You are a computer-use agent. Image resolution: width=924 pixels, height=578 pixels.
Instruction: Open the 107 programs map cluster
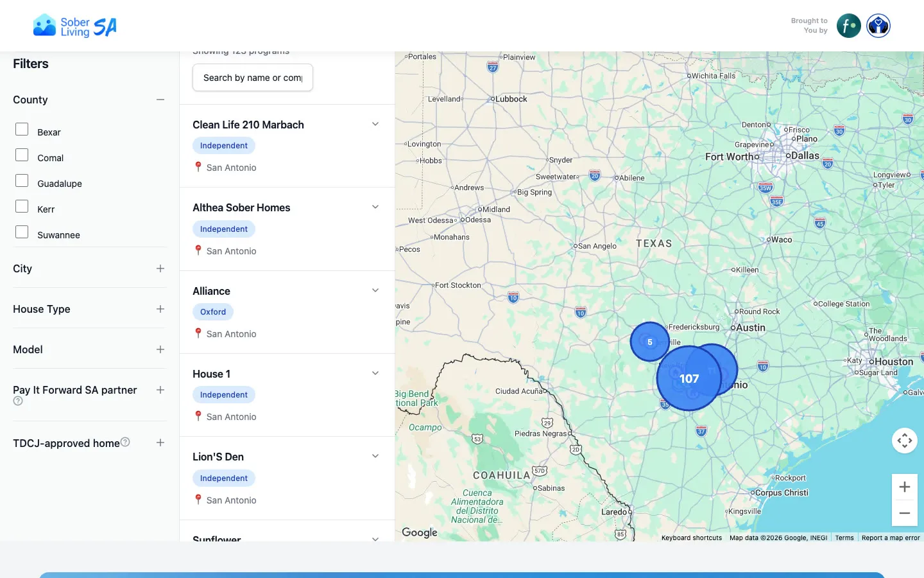click(689, 378)
